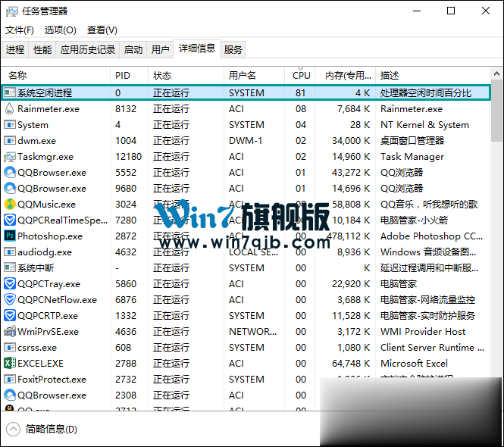Click the Taskmgr.exe process icon

[10, 157]
